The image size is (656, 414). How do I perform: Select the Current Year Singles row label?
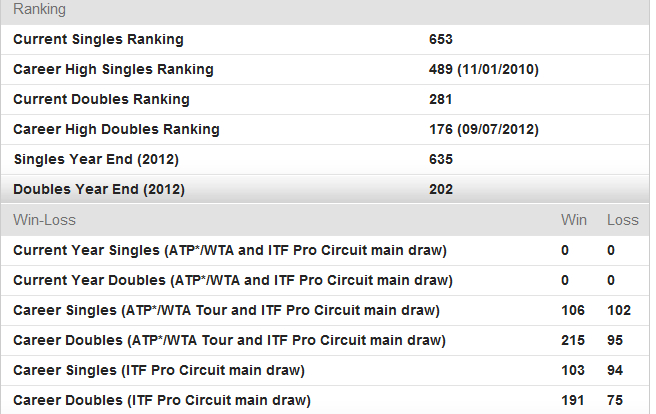click(x=230, y=250)
